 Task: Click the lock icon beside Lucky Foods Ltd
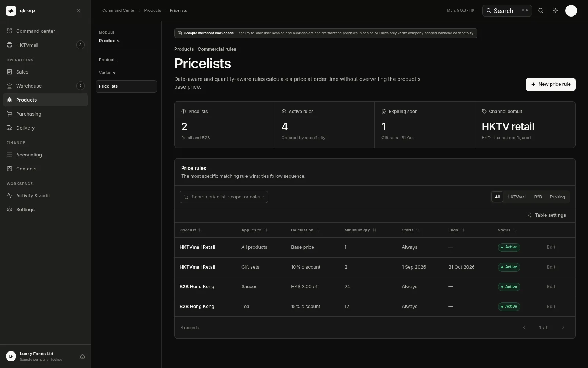click(x=82, y=356)
